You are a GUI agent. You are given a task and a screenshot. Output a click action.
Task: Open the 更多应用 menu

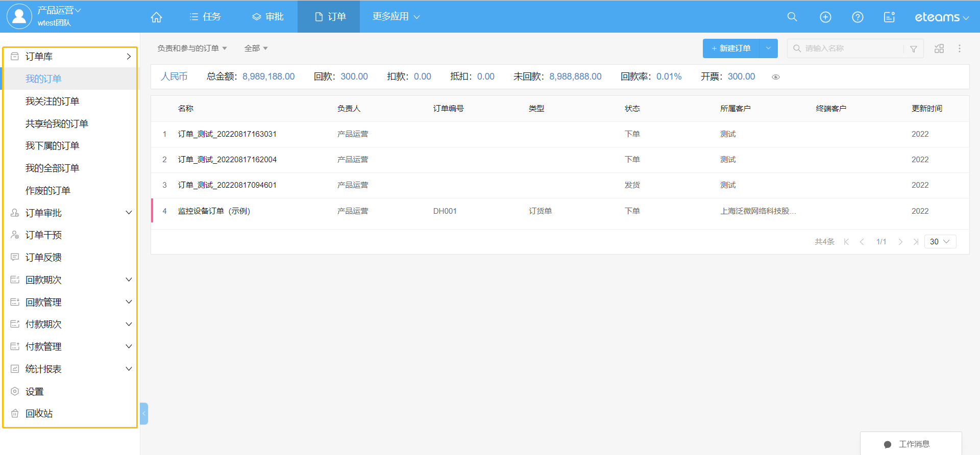[x=396, y=17]
